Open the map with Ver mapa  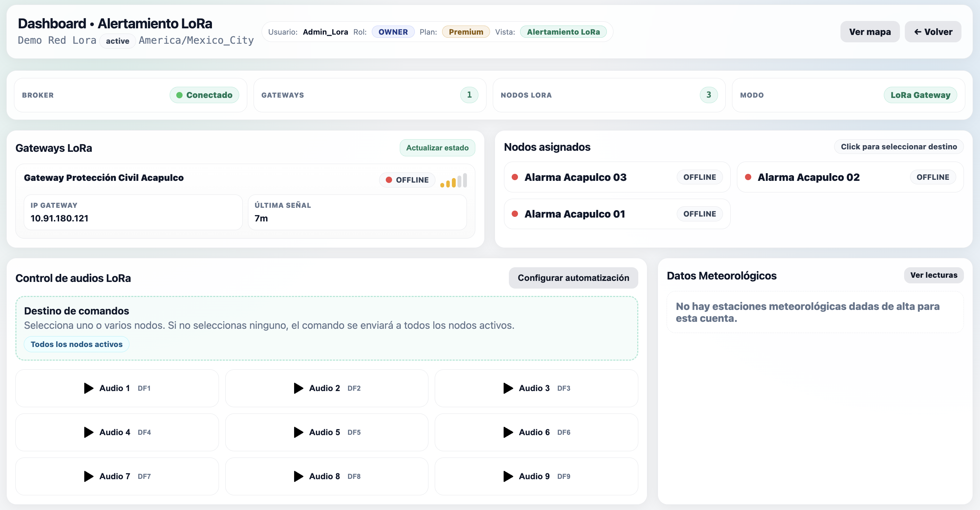click(870, 31)
